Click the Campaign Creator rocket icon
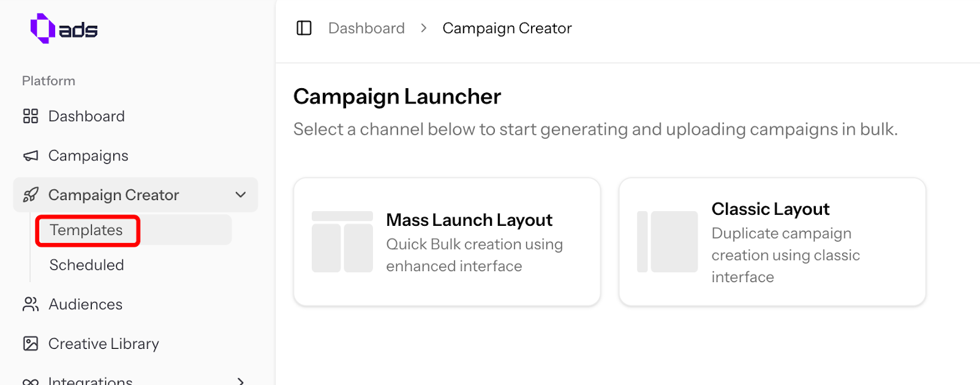 point(30,194)
